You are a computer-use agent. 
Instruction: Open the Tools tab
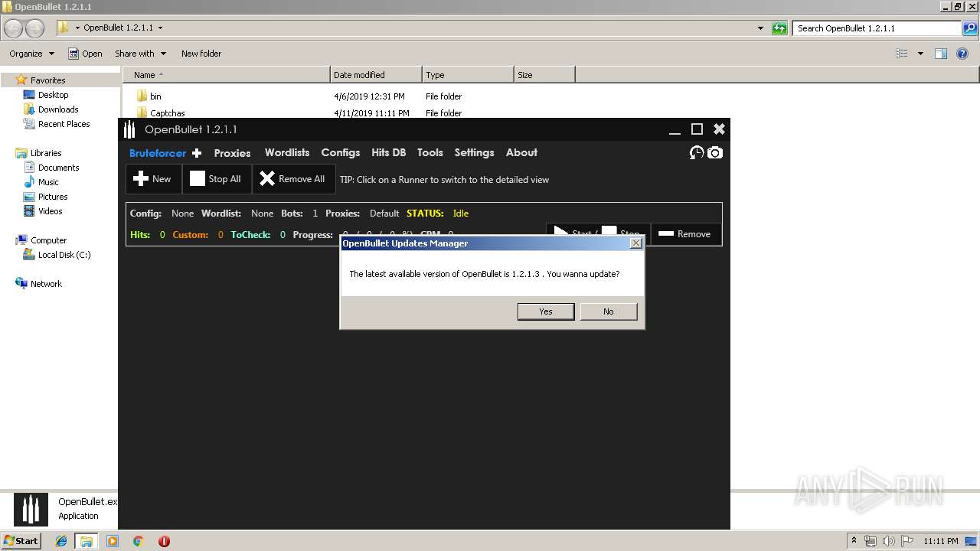430,152
